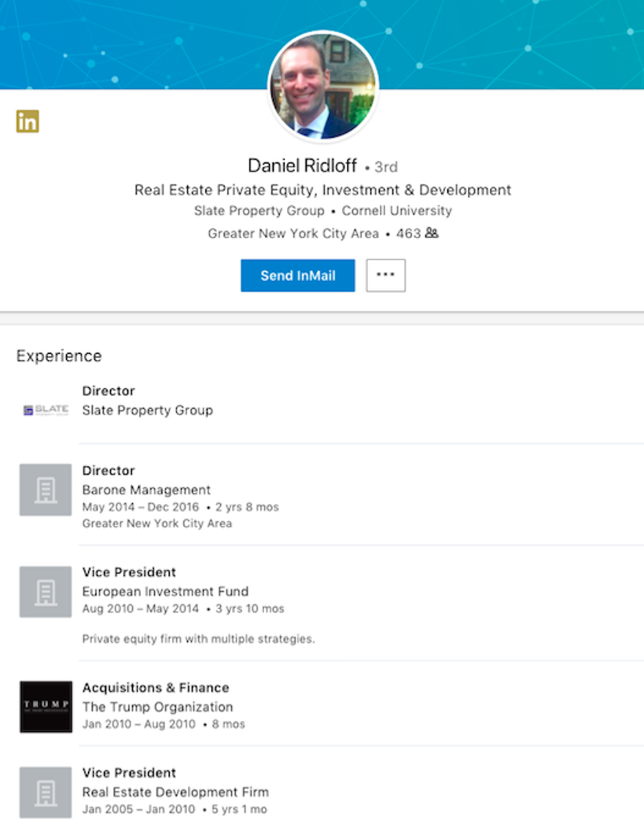
Task: Open the Slate Property Group company logo
Action: click(x=45, y=409)
